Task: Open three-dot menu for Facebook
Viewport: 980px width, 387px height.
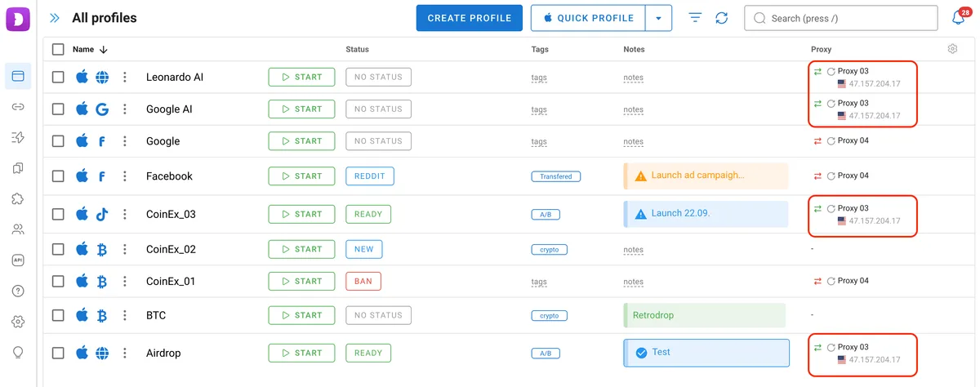Action: point(125,176)
